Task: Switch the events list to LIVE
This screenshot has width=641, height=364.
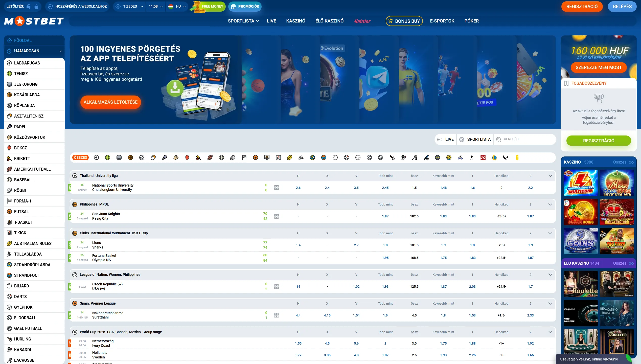Action: click(x=446, y=139)
